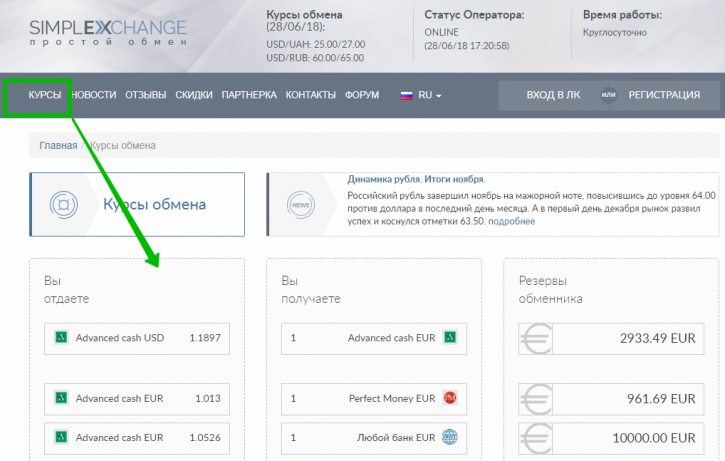This screenshot has width=725, height=461.
Task: Click the Резервы обменника column heading
Action: click(550, 290)
